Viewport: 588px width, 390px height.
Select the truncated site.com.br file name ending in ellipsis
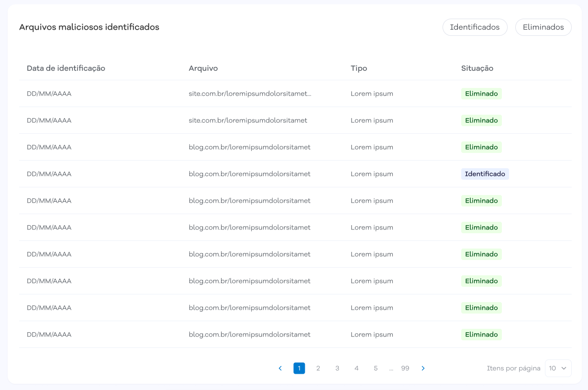250,94
